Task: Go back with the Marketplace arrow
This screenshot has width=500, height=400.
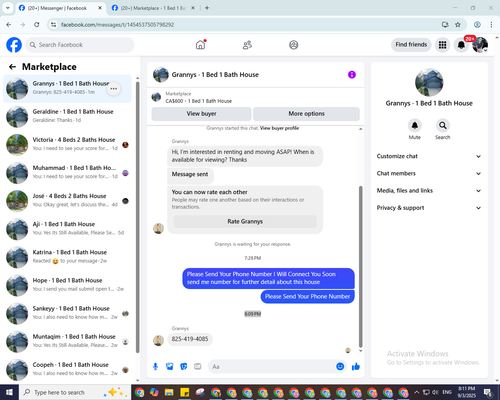Action: pyautogui.click(x=12, y=67)
